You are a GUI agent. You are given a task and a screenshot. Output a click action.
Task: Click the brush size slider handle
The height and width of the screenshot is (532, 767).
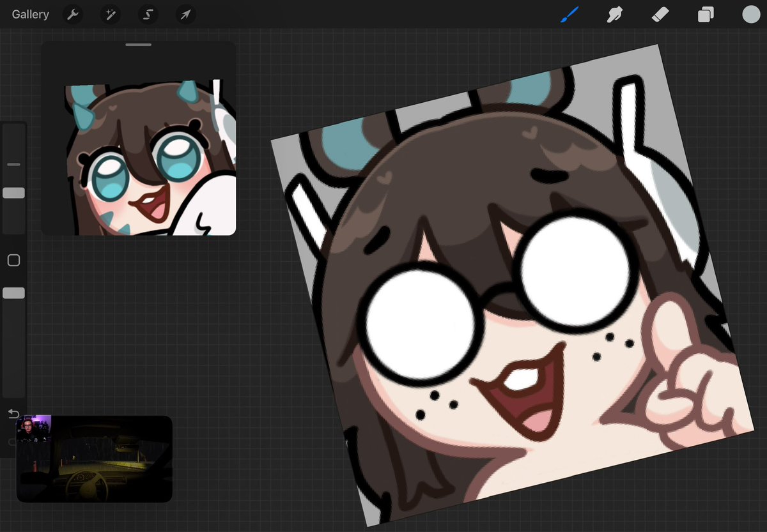13,193
